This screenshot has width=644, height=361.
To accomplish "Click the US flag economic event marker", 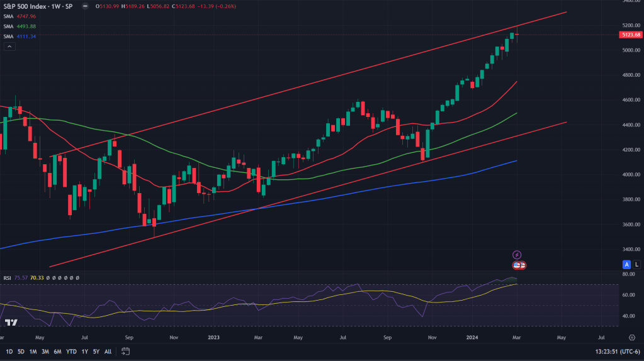I will pyautogui.click(x=516, y=265).
